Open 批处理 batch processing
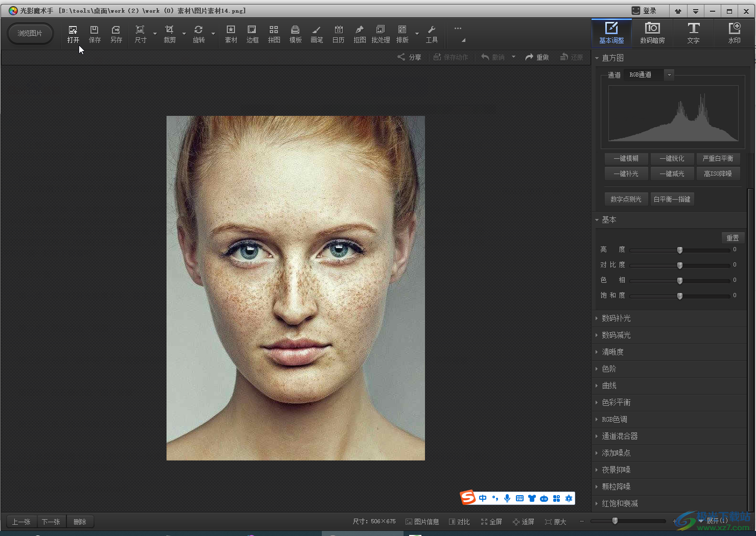The height and width of the screenshot is (536, 756). [x=381, y=34]
